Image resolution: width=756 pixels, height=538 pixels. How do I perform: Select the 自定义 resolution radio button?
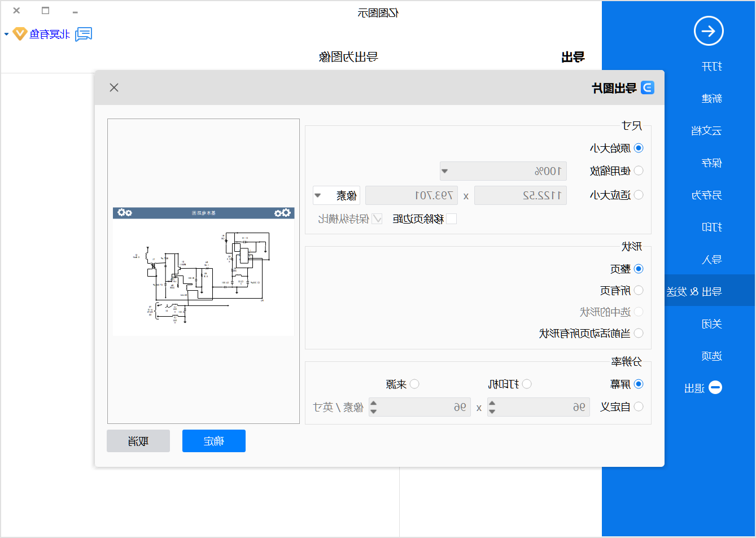[639, 406]
